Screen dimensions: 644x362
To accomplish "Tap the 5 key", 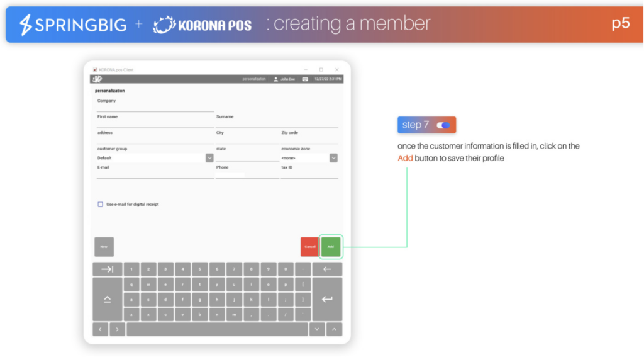I will [x=199, y=269].
